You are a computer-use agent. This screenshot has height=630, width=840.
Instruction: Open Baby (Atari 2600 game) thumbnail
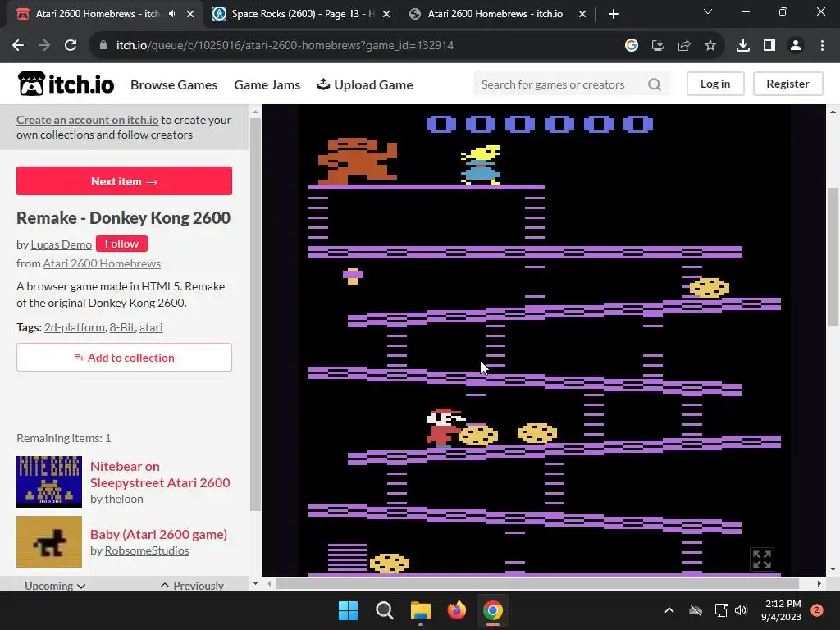tap(49, 541)
